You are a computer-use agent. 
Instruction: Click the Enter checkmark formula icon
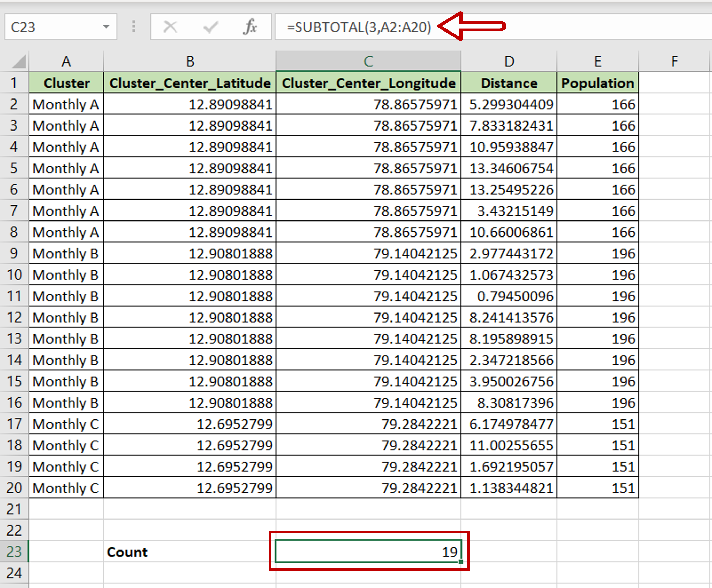pyautogui.click(x=210, y=27)
